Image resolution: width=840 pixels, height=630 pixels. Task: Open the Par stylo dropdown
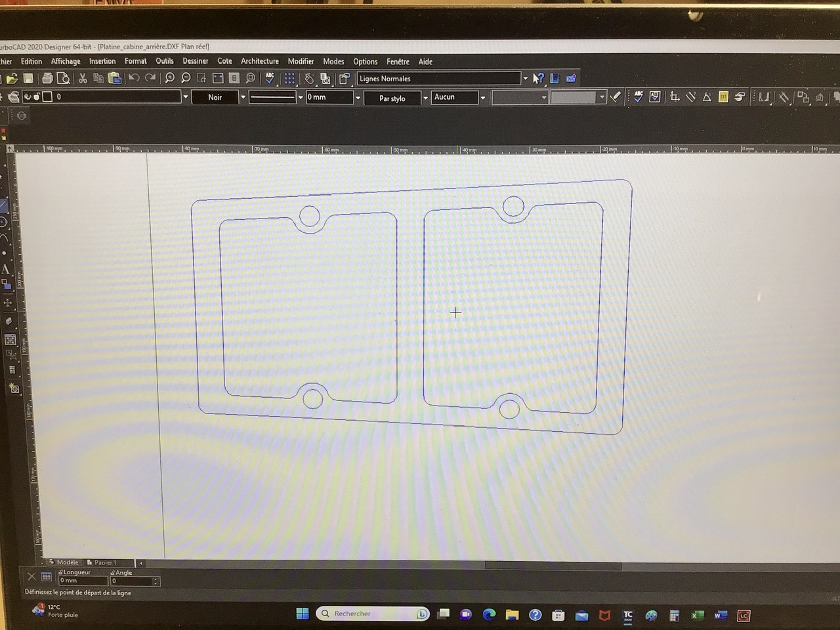(x=425, y=98)
